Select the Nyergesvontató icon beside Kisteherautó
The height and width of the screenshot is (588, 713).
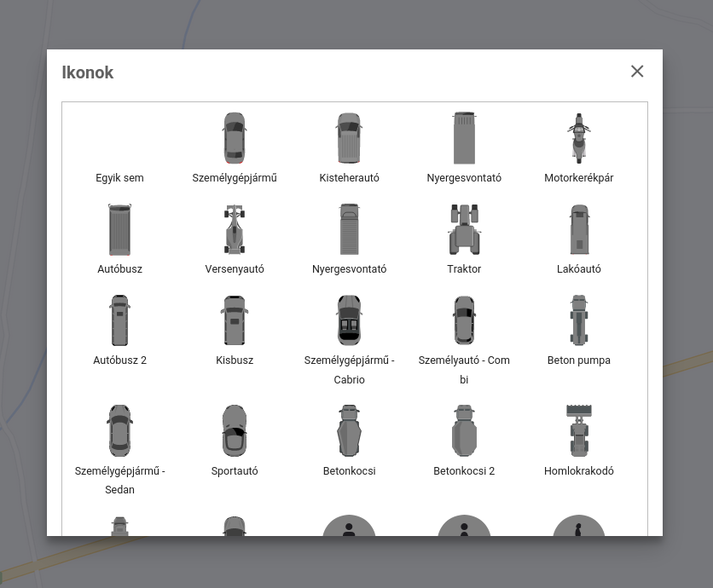click(464, 138)
